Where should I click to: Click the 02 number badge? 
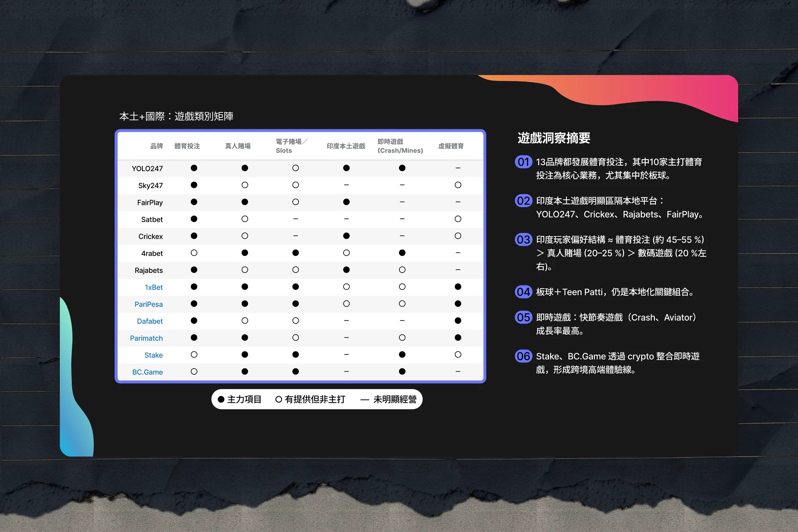(x=523, y=201)
